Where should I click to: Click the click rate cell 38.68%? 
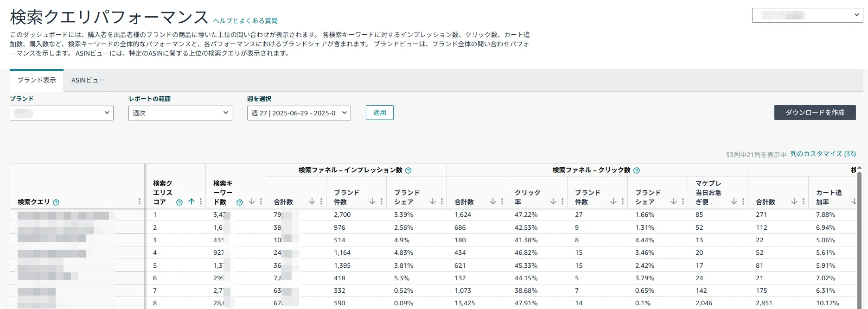(x=526, y=290)
